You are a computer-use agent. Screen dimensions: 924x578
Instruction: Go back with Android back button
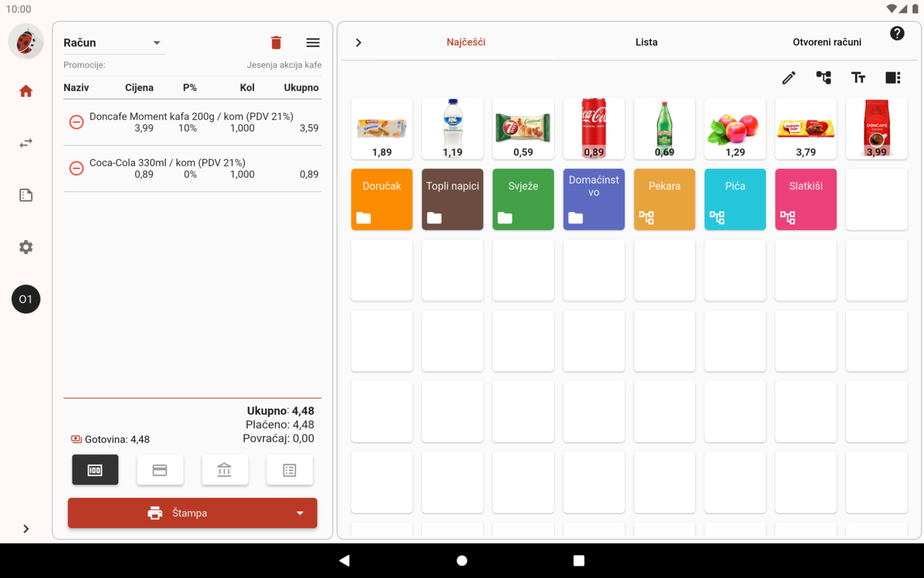[x=344, y=561]
